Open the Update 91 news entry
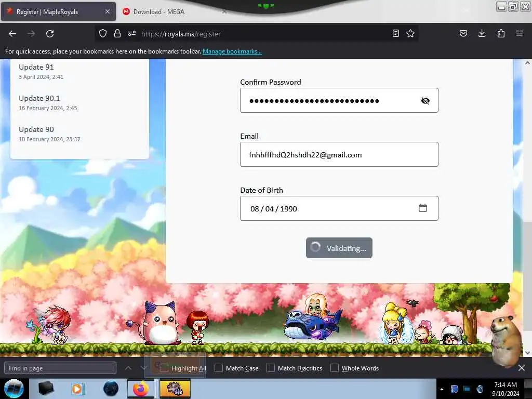This screenshot has width=532, height=399. coord(36,67)
